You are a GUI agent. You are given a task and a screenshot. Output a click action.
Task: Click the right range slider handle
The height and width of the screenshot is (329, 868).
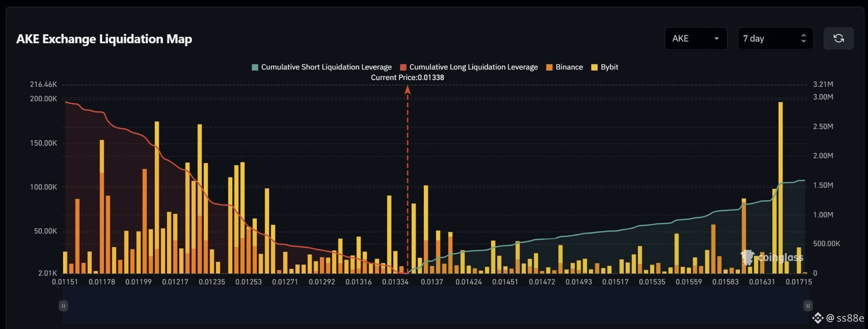[808, 306]
